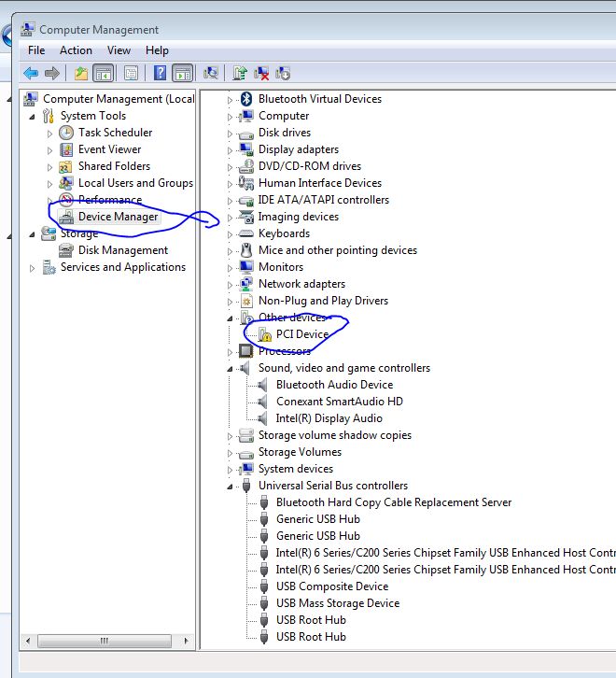Screen dimensions: 616x678
Task: Select Computer Management (Local) root node
Action: [119, 99]
